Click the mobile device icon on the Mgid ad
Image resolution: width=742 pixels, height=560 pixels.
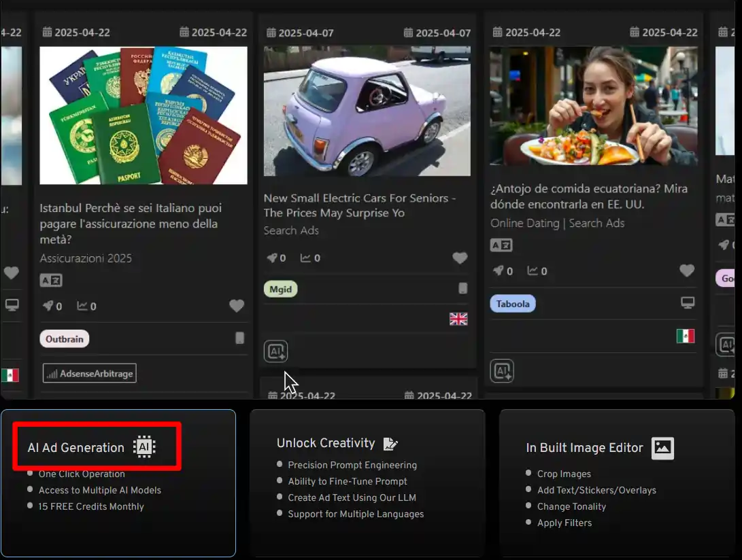[462, 289]
